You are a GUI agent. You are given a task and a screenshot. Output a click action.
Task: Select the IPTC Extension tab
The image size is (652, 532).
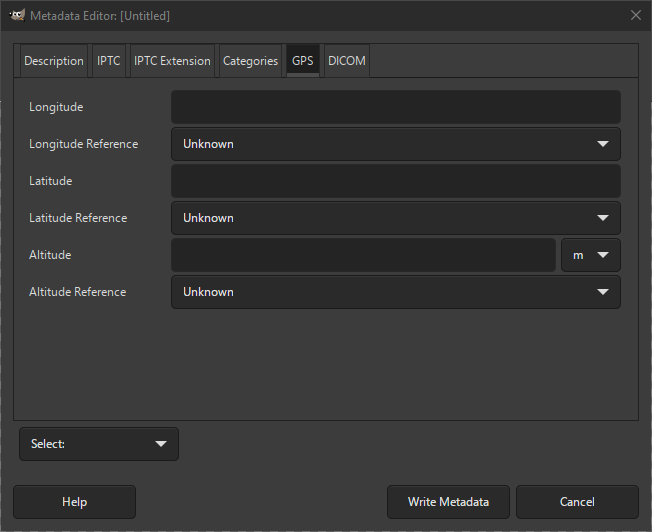click(x=172, y=61)
